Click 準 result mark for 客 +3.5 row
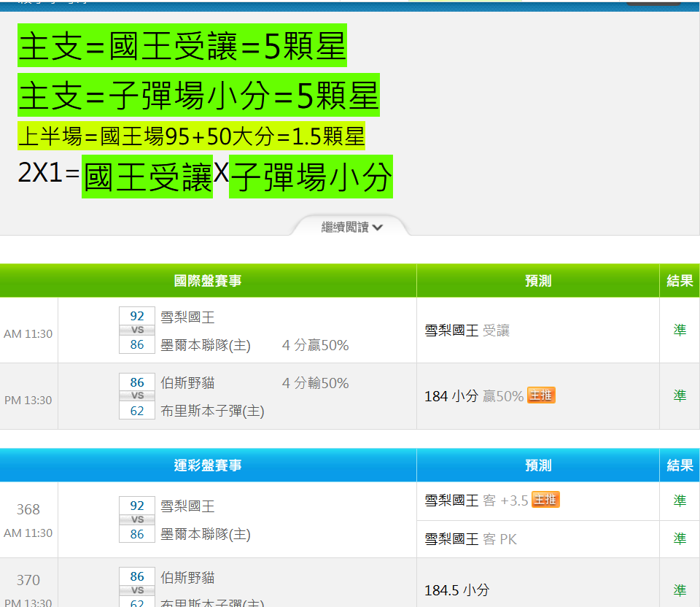Image resolution: width=700 pixels, height=607 pixels. tap(680, 500)
